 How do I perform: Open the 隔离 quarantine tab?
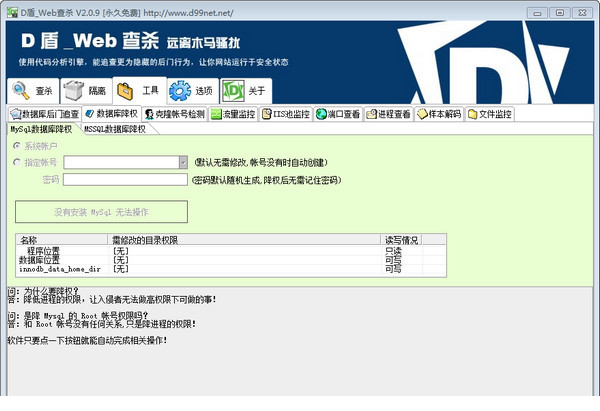pos(86,91)
